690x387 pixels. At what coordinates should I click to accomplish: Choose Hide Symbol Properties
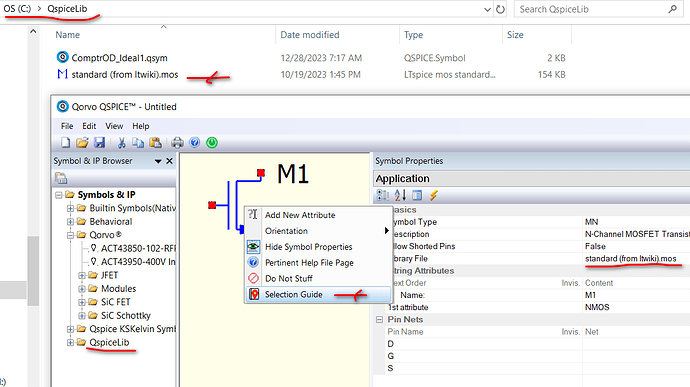coord(318,247)
